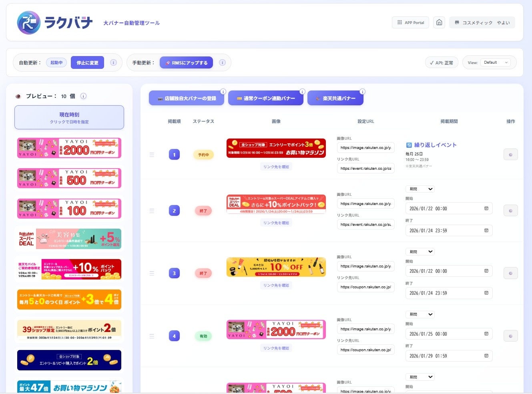Click row 1 画像URL input field
Image resolution: width=532 pixels, height=394 pixels.
coord(365,148)
